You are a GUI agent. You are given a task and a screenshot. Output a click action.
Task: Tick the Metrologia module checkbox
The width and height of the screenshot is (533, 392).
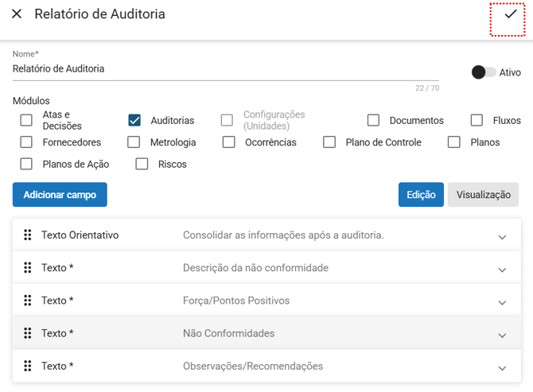134,142
